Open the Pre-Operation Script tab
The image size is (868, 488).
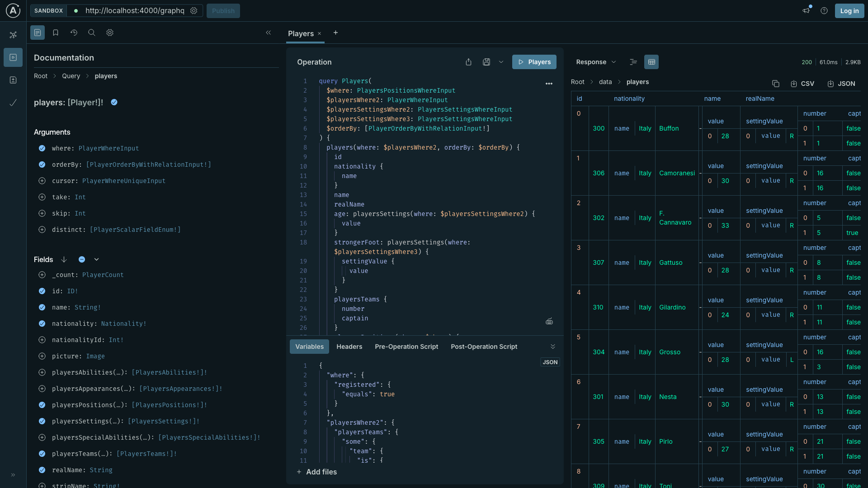point(406,347)
